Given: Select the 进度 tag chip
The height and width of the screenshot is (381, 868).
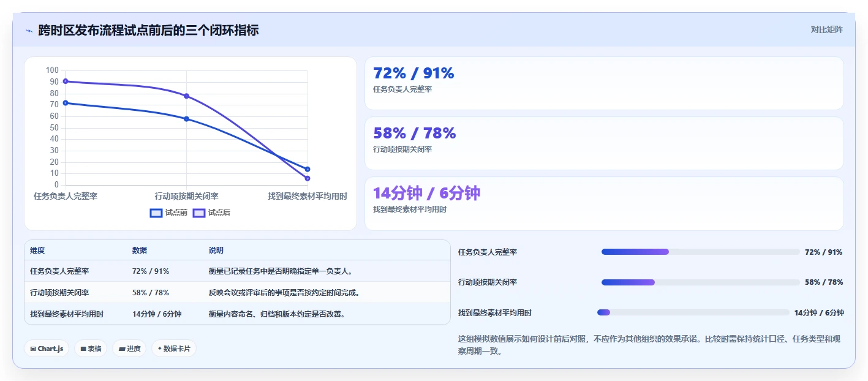Looking at the screenshot, I should (x=129, y=349).
